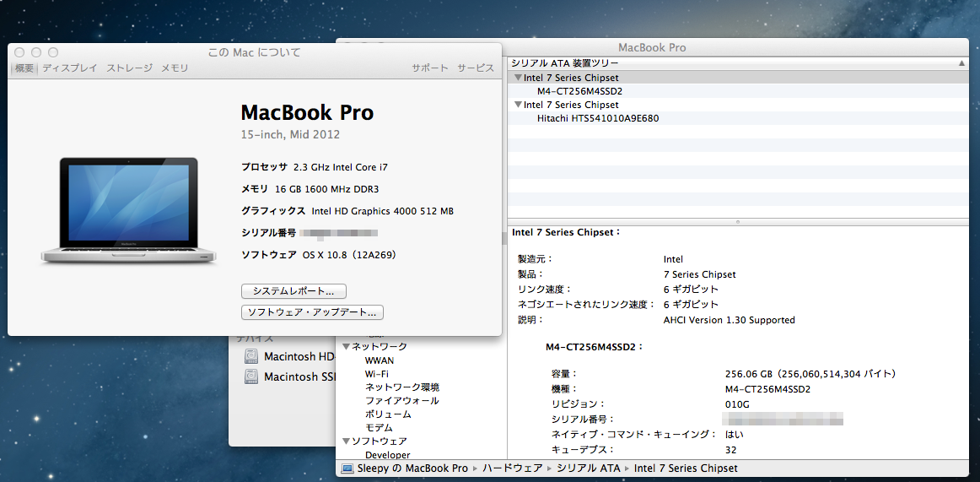The image size is (980, 482).
Task: Click the キューデプス value 32
Action: 730,449
